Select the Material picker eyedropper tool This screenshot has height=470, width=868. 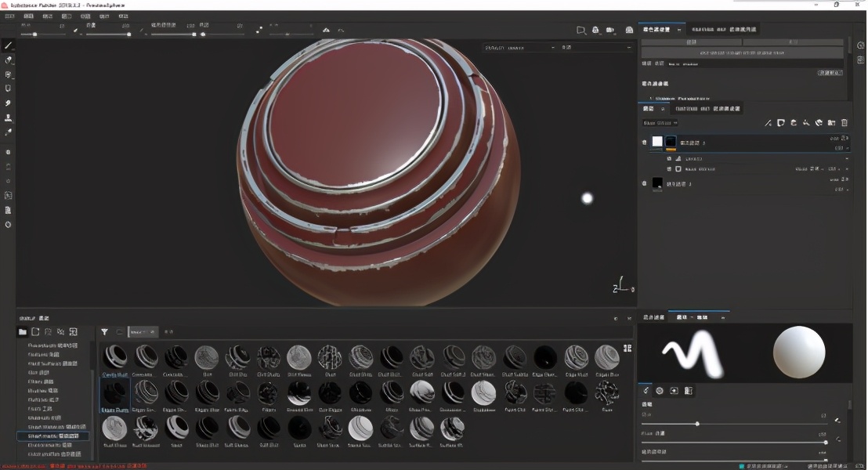[x=8, y=132]
